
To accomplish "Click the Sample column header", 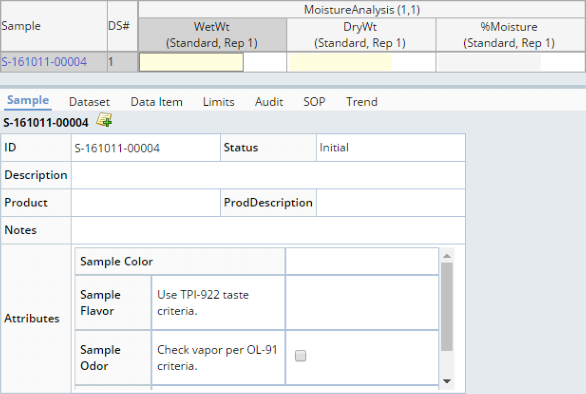I will pyautogui.click(x=54, y=26).
